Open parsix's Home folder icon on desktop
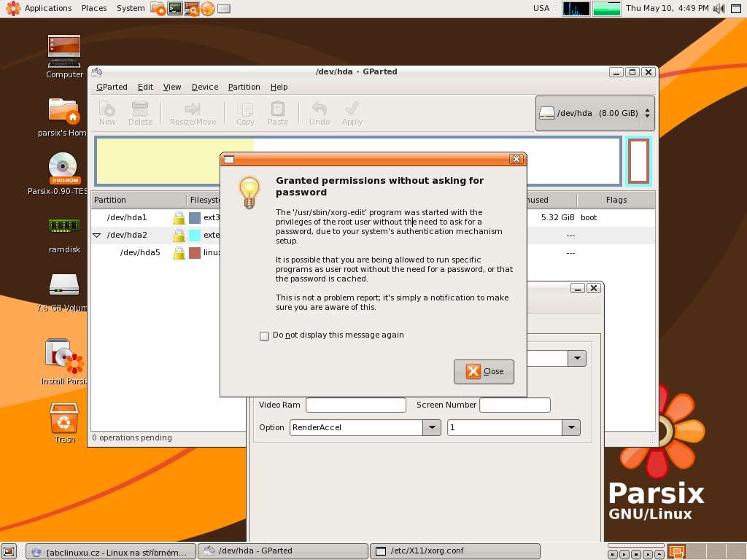Screen dimensions: 747x560 pos(64,111)
